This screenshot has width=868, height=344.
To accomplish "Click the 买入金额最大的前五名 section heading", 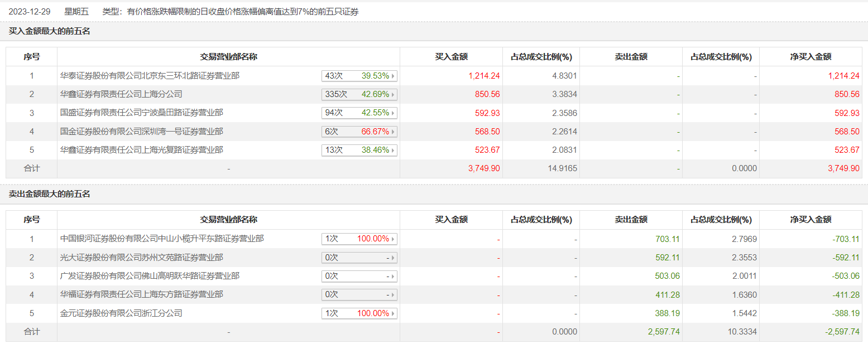I will (x=50, y=31).
